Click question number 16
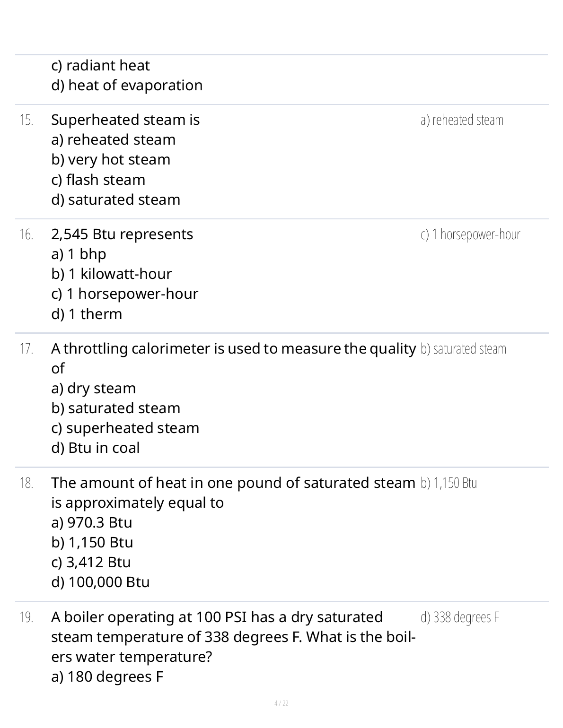This screenshot has height=728, width=563. click(26, 234)
